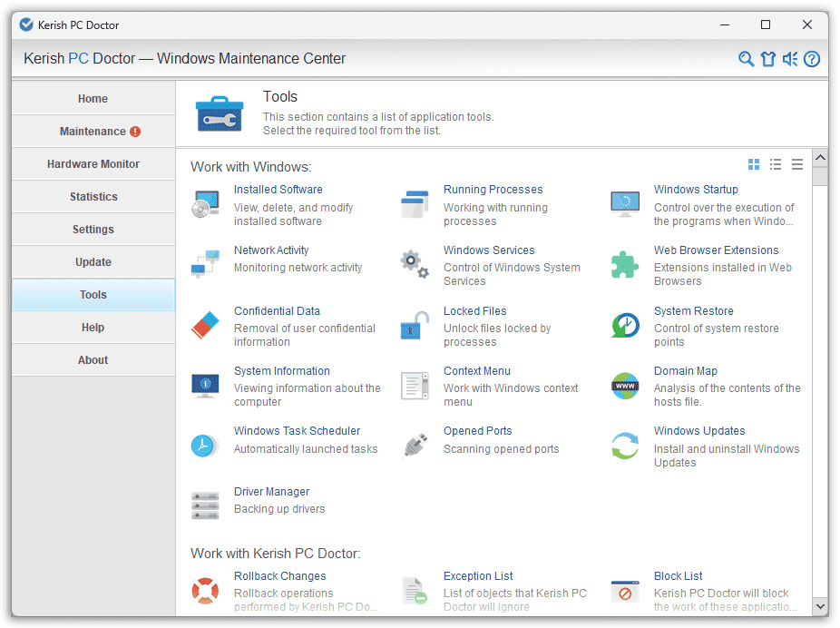Open the About sidebar item

pos(93,360)
